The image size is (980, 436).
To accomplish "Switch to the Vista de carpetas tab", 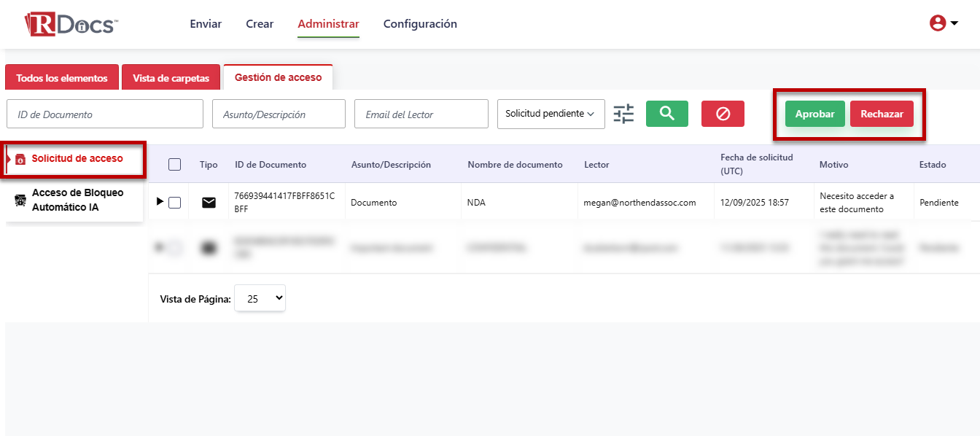I will [x=171, y=78].
